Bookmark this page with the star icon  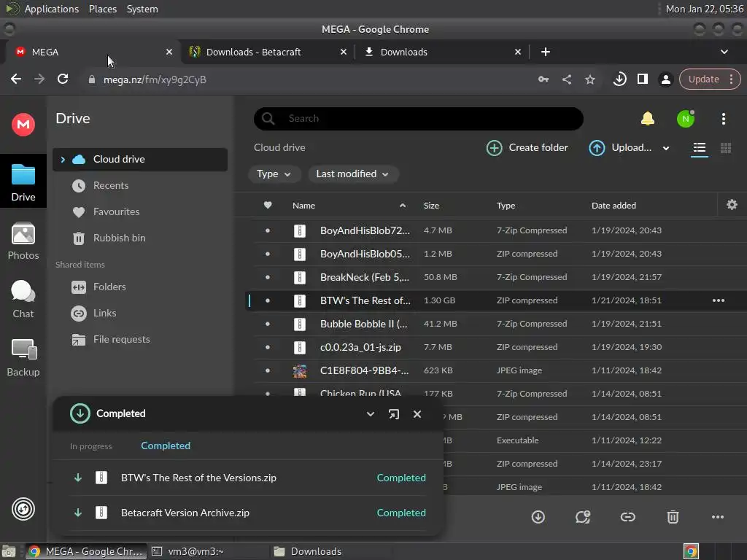point(589,79)
